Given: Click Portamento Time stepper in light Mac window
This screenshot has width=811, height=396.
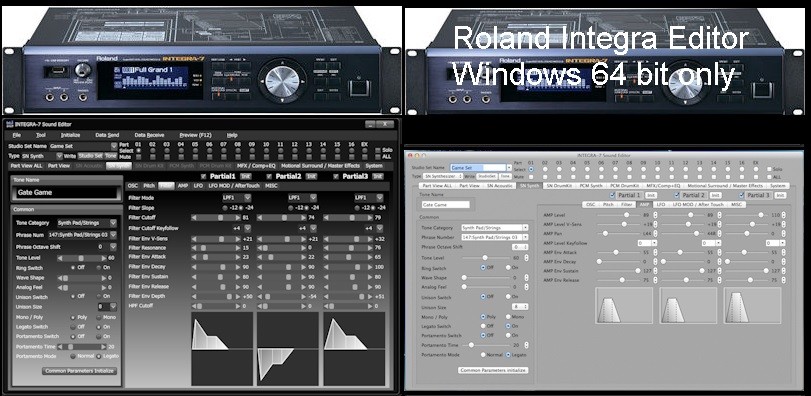Looking at the screenshot, I should click(x=526, y=345).
